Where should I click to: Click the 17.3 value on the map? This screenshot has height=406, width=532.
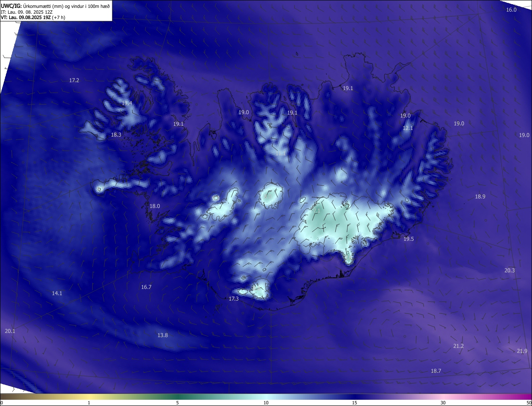(x=234, y=298)
